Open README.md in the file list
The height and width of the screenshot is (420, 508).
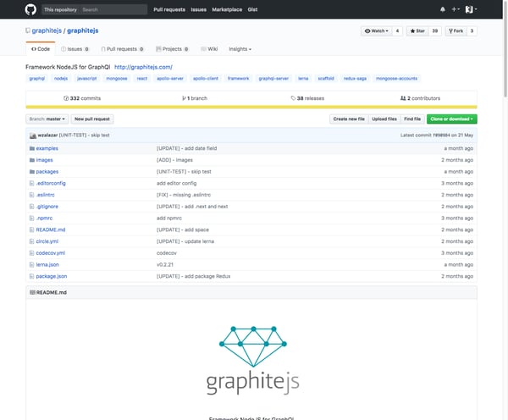pos(51,229)
